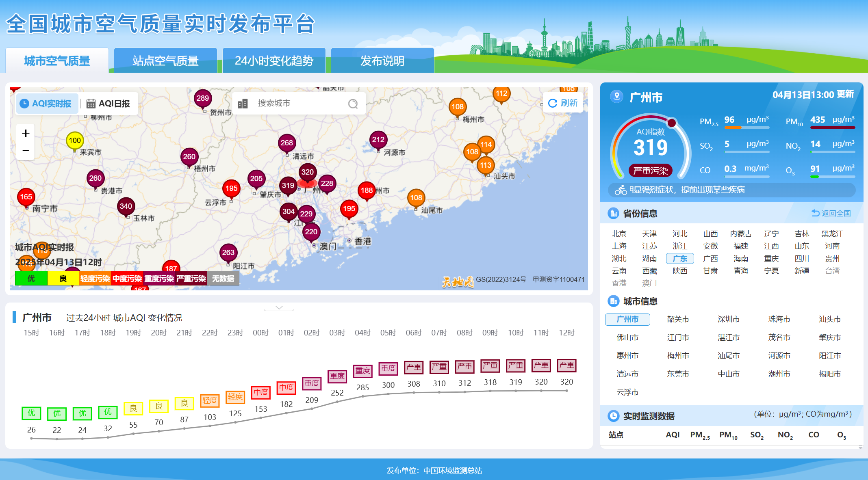
Task: Open 24小时变化趋势 tab
Action: (x=274, y=61)
